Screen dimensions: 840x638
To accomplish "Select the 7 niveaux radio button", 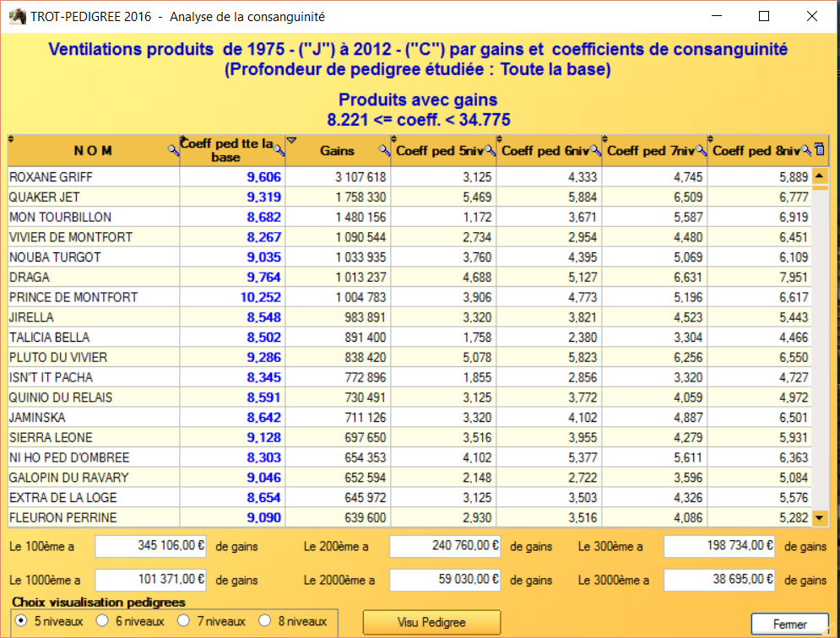I will (x=184, y=621).
